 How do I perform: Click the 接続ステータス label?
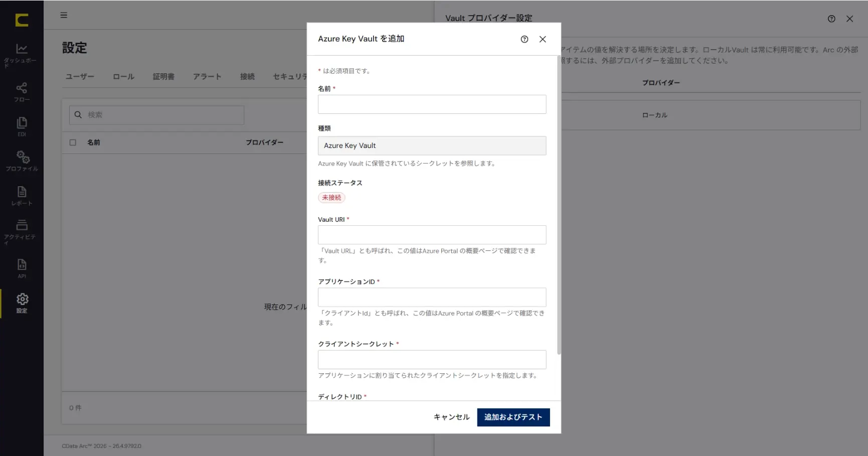(340, 183)
